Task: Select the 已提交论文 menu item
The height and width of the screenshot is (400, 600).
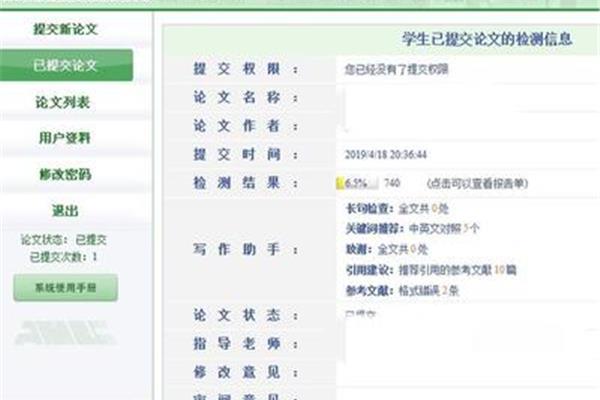Action: click(x=66, y=65)
